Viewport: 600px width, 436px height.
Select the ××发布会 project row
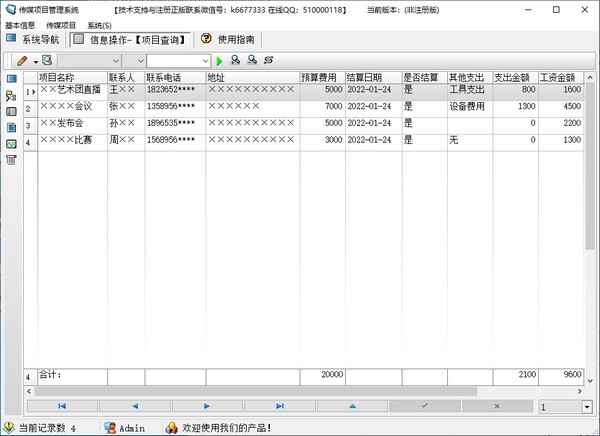(70, 124)
